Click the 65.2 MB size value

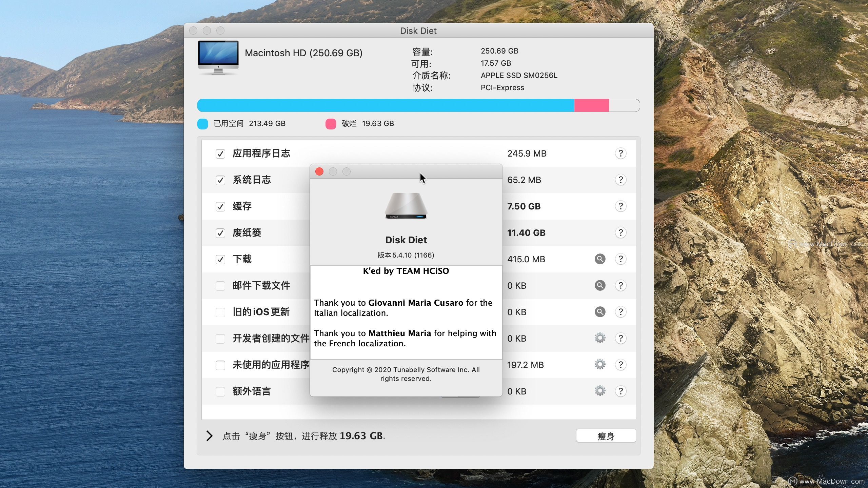[524, 180]
